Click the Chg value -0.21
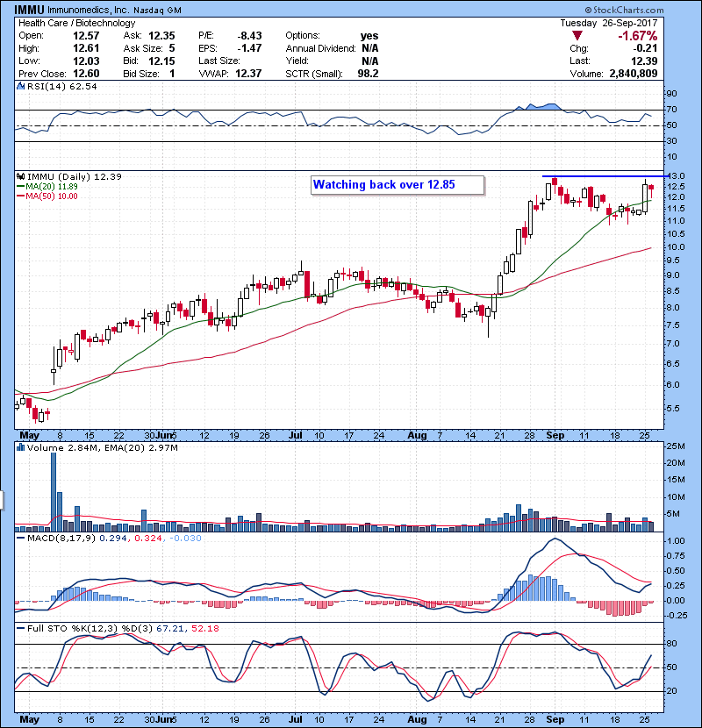 (645, 48)
